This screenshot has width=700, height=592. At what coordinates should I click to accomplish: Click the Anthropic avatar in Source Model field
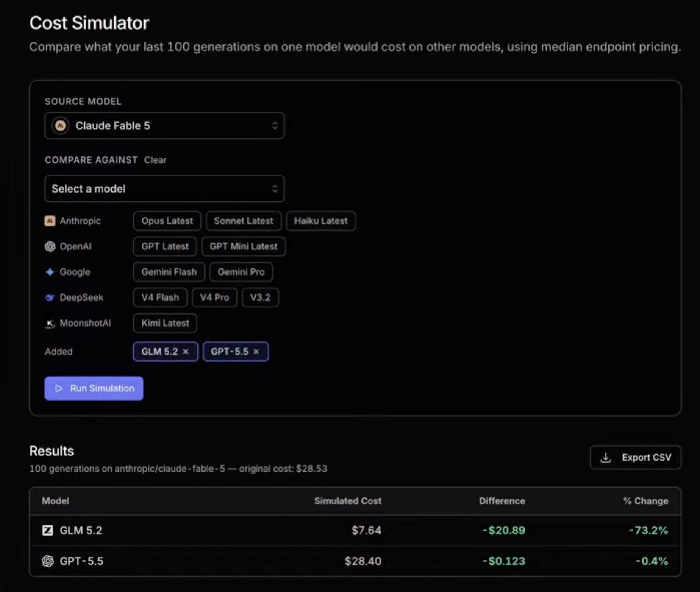tap(61, 126)
